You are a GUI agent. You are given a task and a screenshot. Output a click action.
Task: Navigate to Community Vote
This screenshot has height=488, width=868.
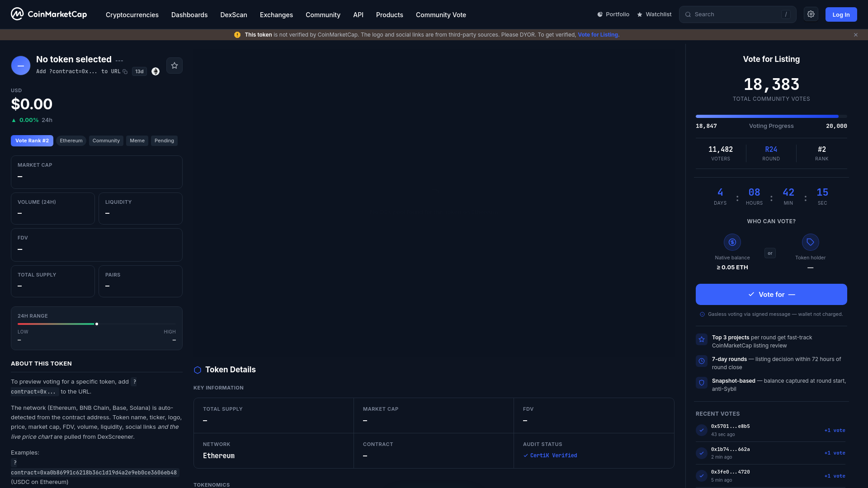pyautogui.click(x=441, y=15)
